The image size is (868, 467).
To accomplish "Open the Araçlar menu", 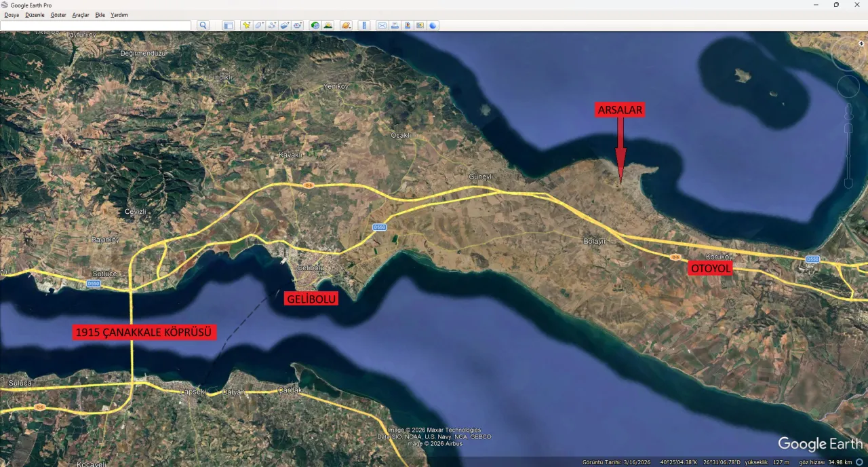I will (81, 15).
